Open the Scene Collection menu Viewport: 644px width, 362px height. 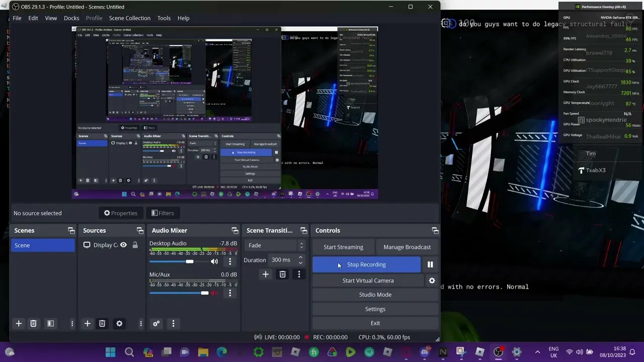130,18
